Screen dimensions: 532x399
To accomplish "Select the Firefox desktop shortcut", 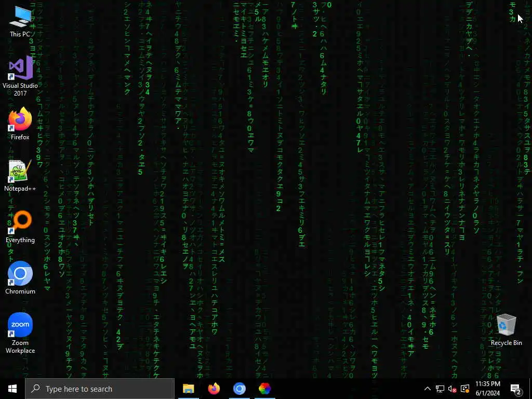I will [20, 124].
